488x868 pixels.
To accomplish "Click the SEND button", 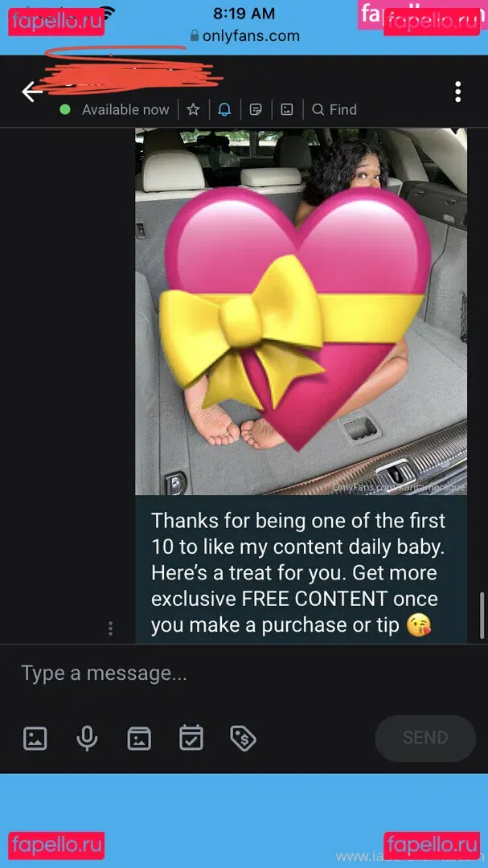I will point(425,737).
